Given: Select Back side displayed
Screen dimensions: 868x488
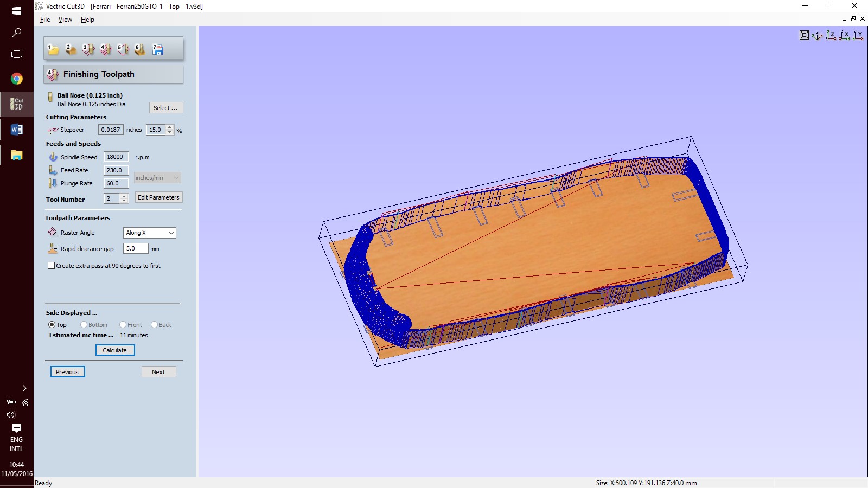Looking at the screenshot, I should [154, 325].
